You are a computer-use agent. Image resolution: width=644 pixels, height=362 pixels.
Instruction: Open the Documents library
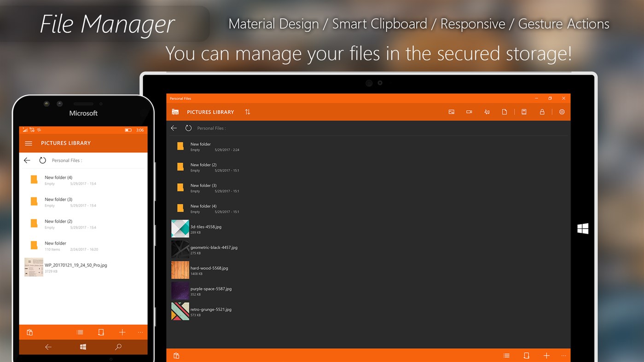coord(505,112)
